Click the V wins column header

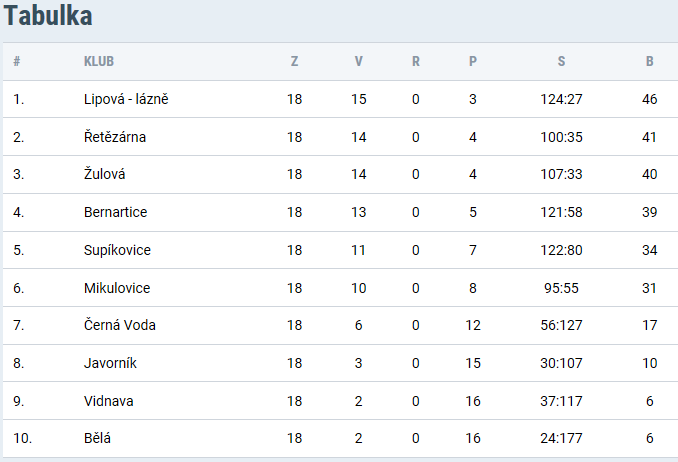tap(358, 61)
